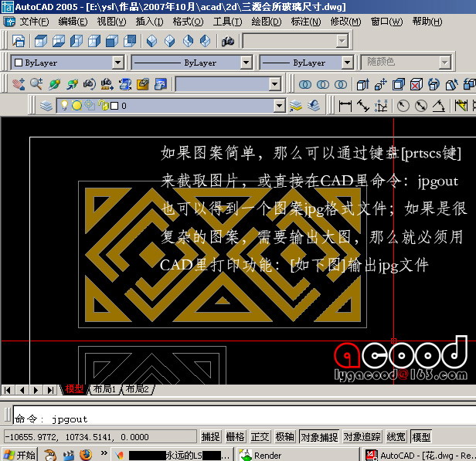Select the Move Faces tool

(x=381, y=84)
